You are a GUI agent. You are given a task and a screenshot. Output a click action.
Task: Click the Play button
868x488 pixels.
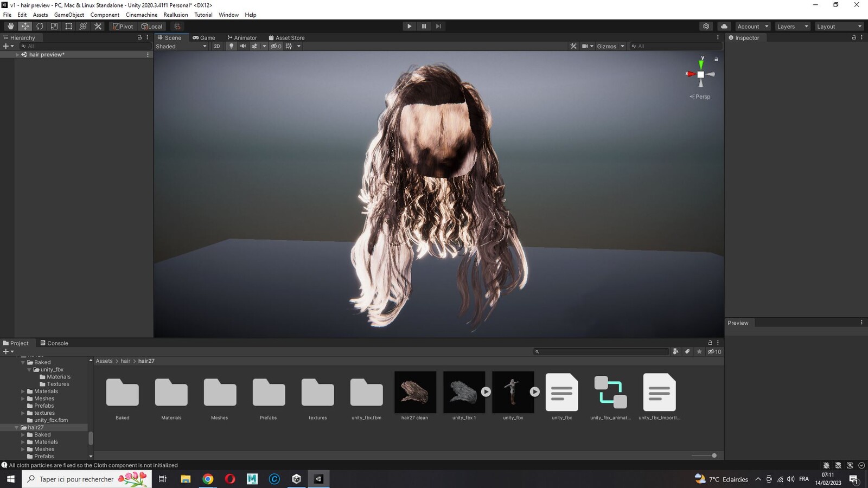coord(410,26)
